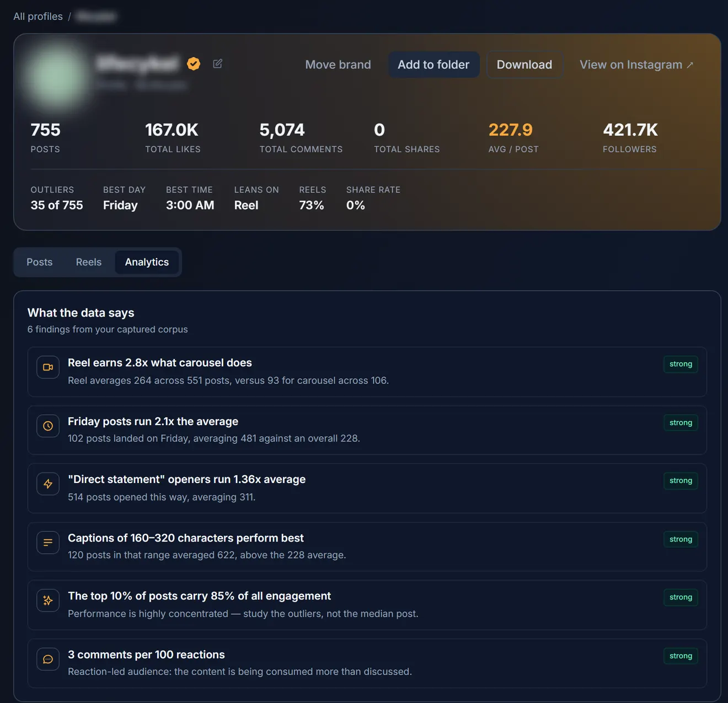Click the sparkle icon on top 10% finding
The height and width of the screenshot is (703, 728).
[48, 600]
